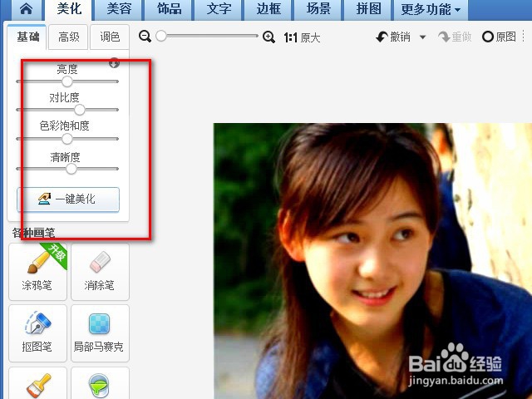The width and height of the screenshot is (532, 399).
Task: Click the zoom out magnifier icon
Action: [145, 36]
